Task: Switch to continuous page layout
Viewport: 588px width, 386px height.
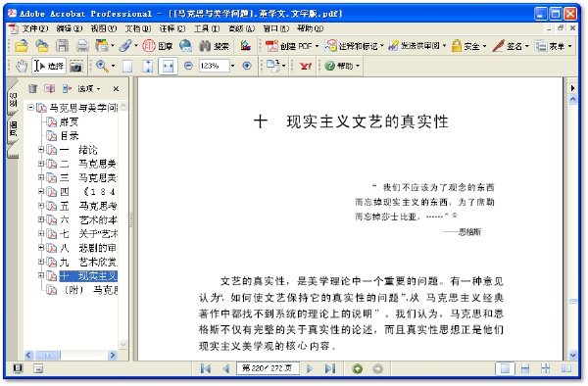Action: 525,368
